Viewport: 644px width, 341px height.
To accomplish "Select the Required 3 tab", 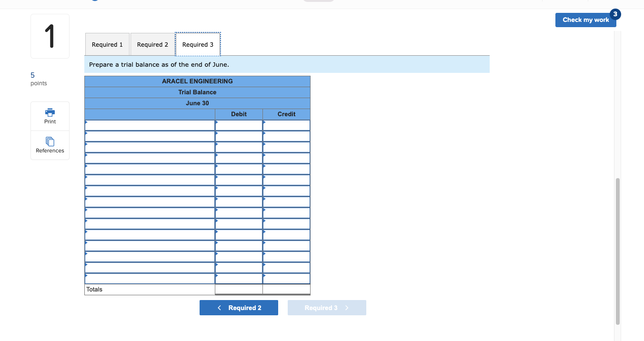I will [x=198, y=44].
